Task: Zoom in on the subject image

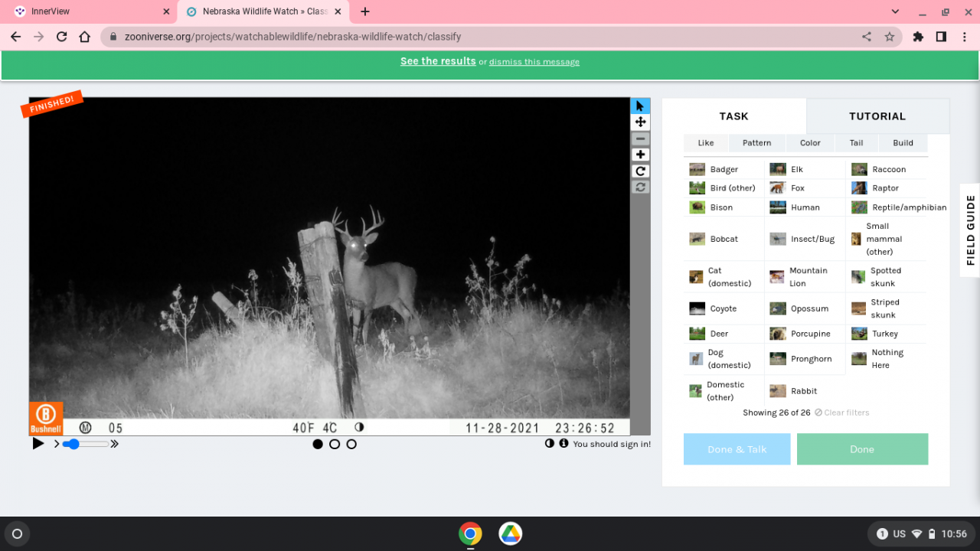Action: coord(640,155)
